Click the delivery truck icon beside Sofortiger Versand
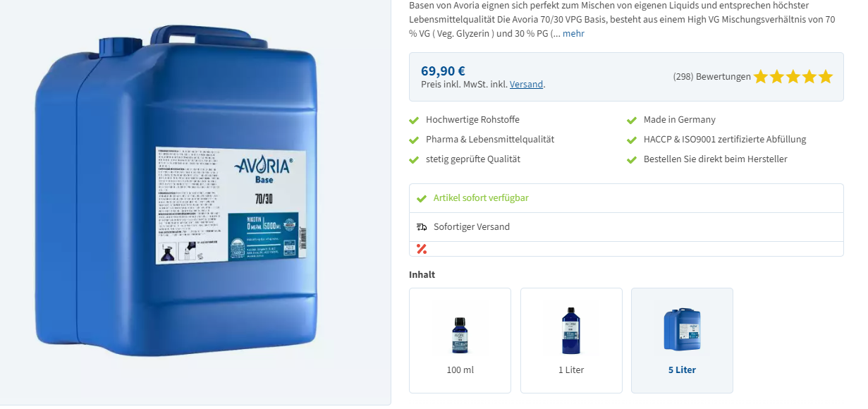Viewport: 868px width, 409px height. [x=422, y=227]
